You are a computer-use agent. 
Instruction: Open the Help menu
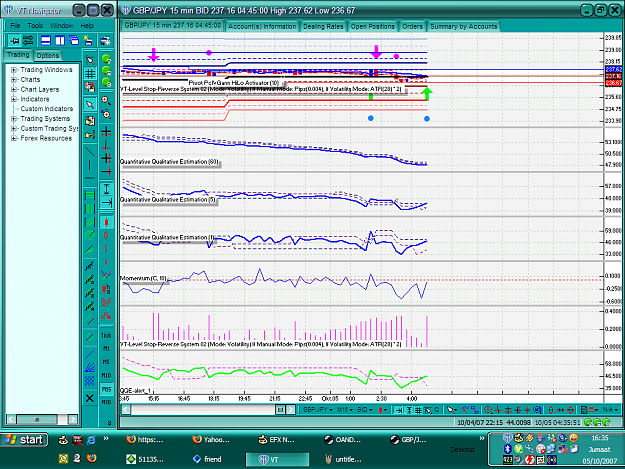[87, 26]
